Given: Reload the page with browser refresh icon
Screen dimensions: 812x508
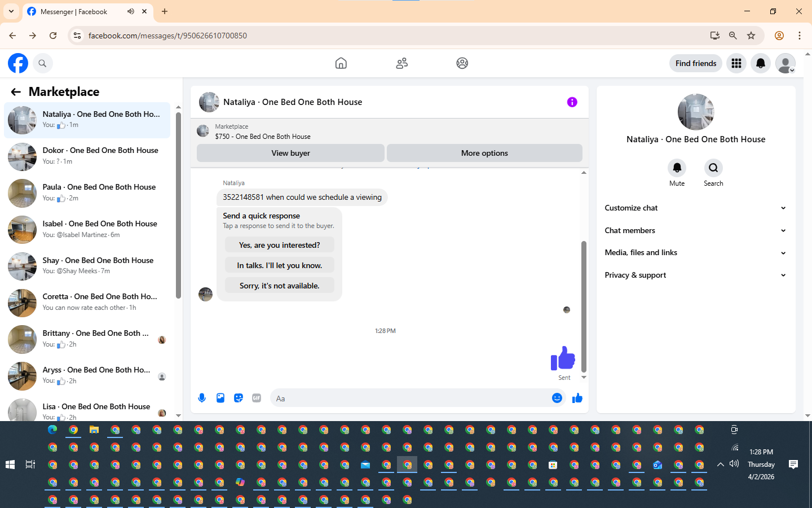Looking at the screenshot, I should (x=53, y=36).
